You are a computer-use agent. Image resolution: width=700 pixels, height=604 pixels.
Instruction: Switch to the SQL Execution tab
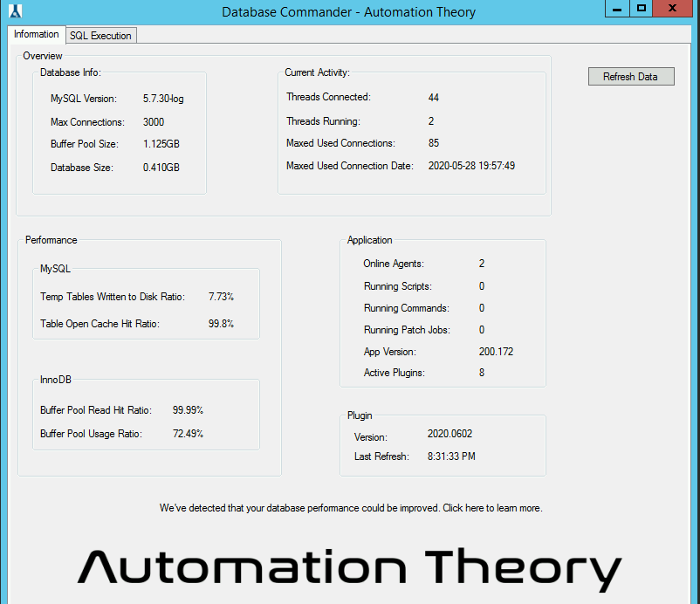tap(100, 36)
